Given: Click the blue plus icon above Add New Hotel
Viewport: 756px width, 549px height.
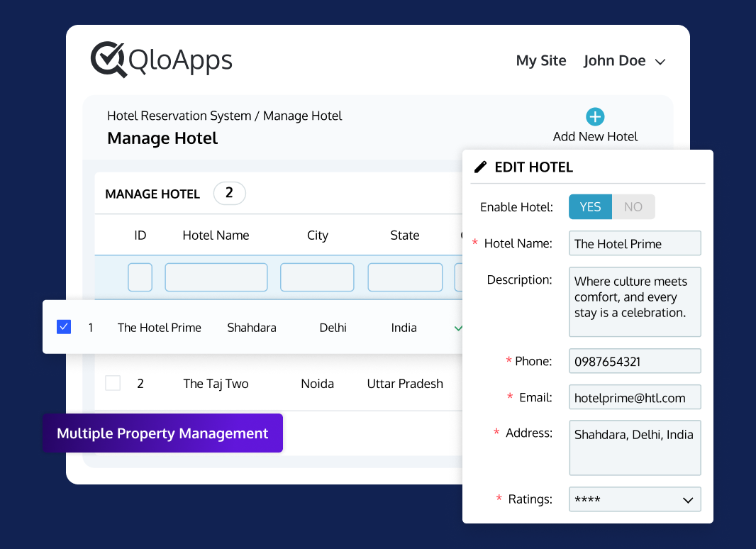Looking at the screenshot, I should [x=595, y=117].
